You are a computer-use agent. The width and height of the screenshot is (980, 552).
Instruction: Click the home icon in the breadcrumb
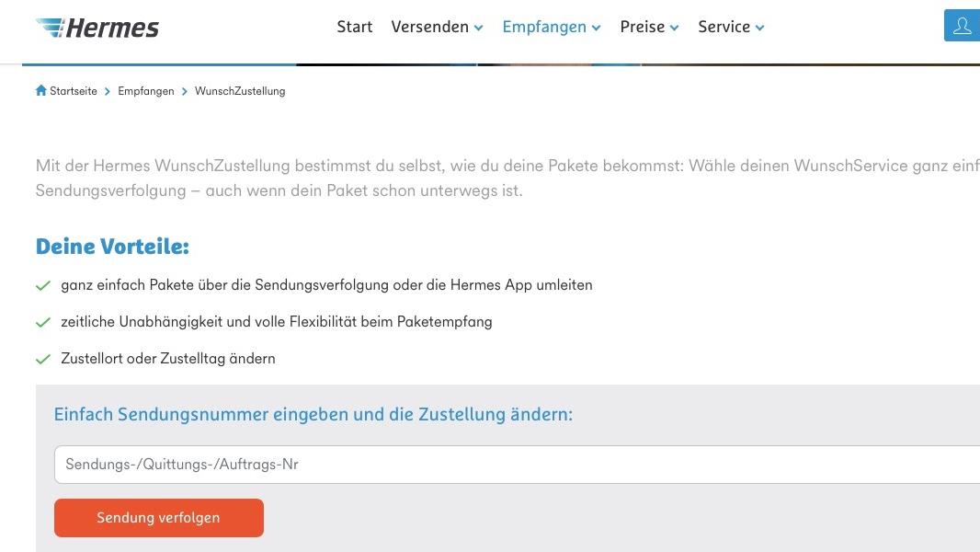pyautogui.click(x=40, y=90)
